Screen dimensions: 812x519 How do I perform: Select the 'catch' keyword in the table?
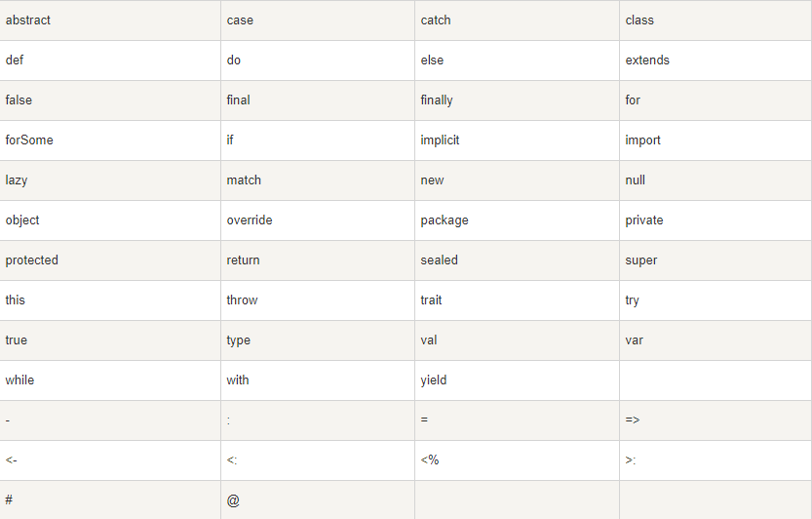click(436, 20)
